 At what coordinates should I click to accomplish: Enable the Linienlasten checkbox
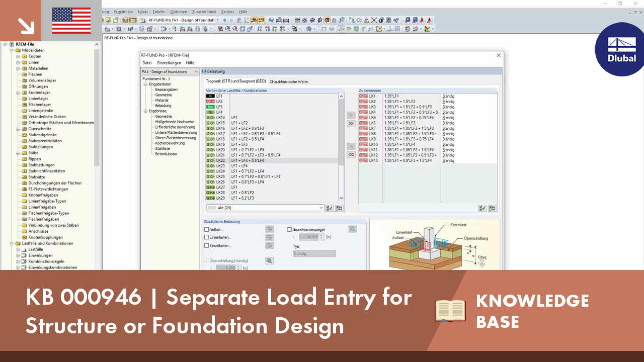206,237
